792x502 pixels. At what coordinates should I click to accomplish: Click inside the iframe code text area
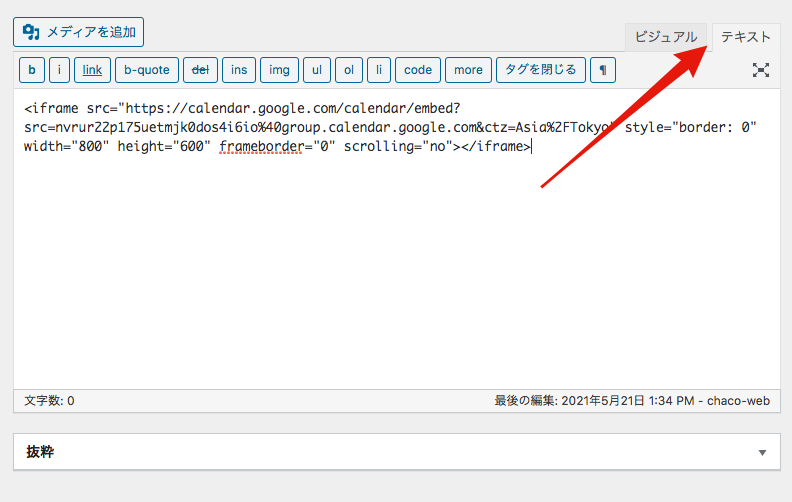point(397,238)
